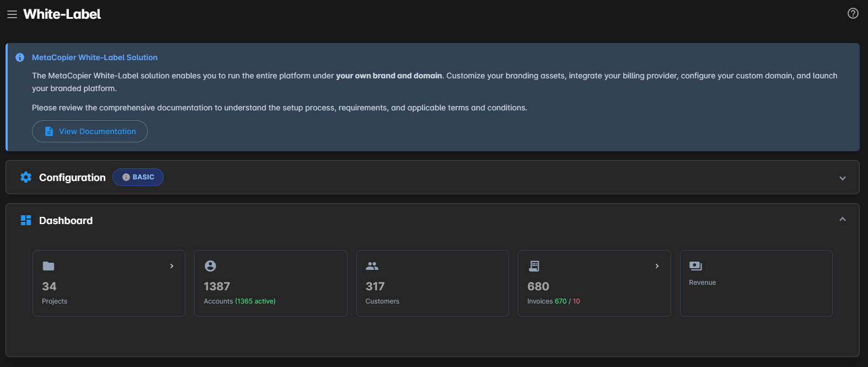Click the Configuration section title
This screenshot has width=868, height=367.
click(x=72, y=177)
